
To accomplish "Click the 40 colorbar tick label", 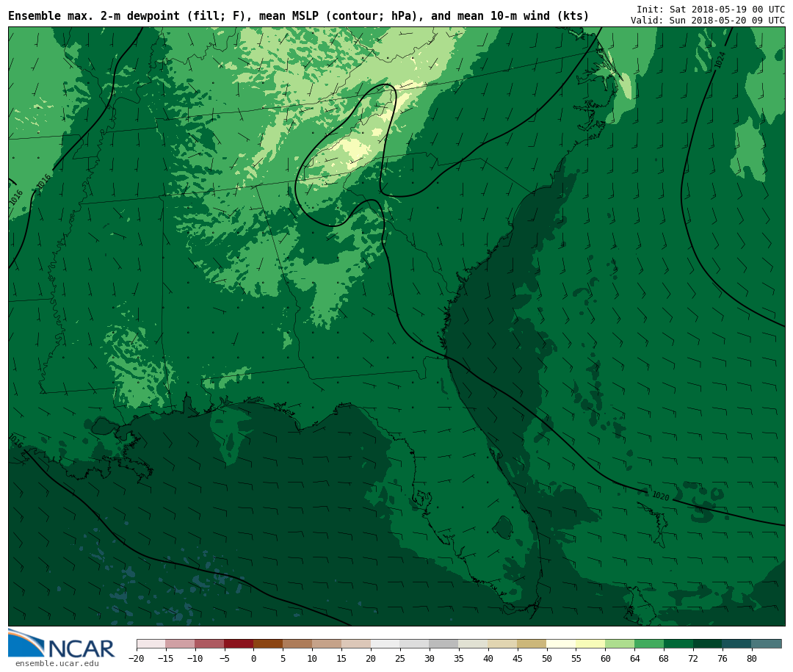I will [x=488, y=658].
